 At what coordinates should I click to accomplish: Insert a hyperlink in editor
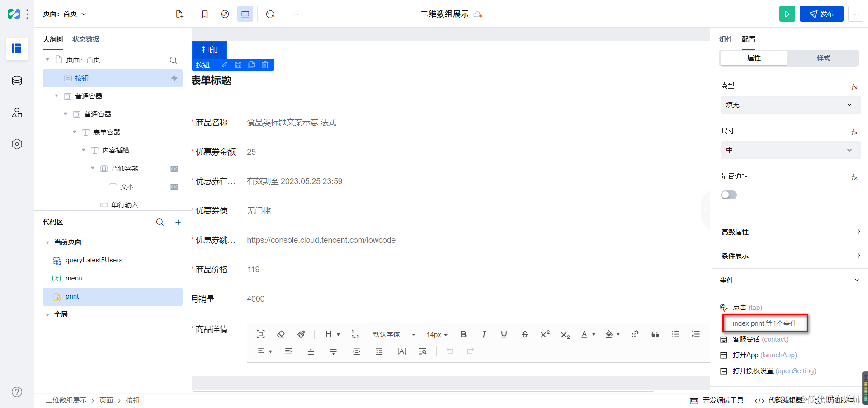coord(635,334)
